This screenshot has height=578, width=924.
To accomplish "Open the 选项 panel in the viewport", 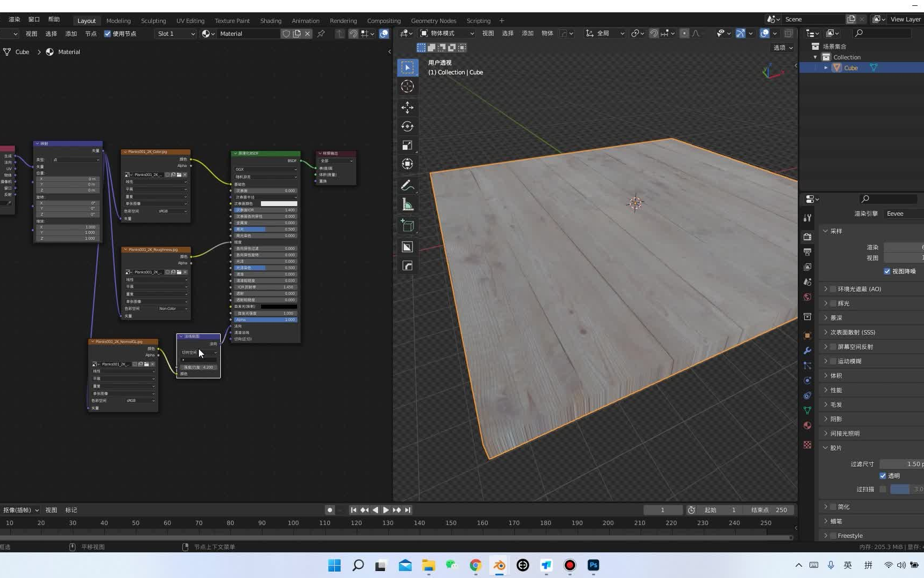I will pos(782,47).
